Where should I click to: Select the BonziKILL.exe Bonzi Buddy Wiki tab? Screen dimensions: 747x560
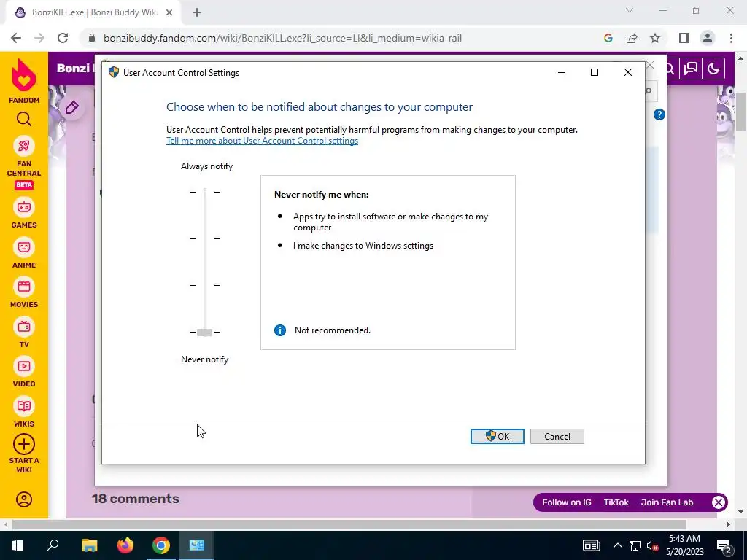pos(94,13)
